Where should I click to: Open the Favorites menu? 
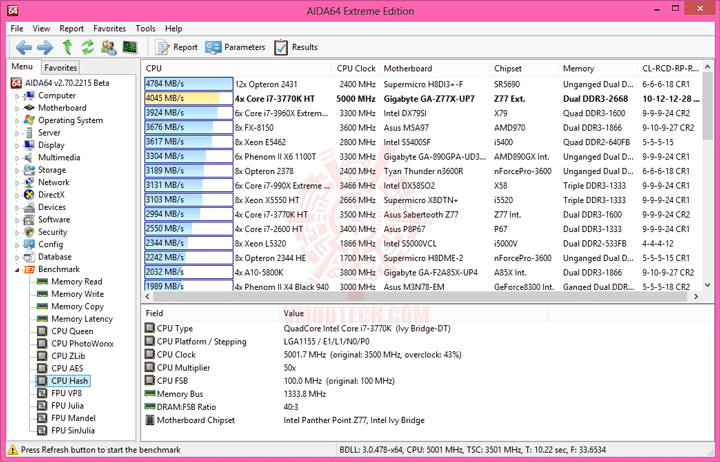pyautogui.click(x=109, y=28)
